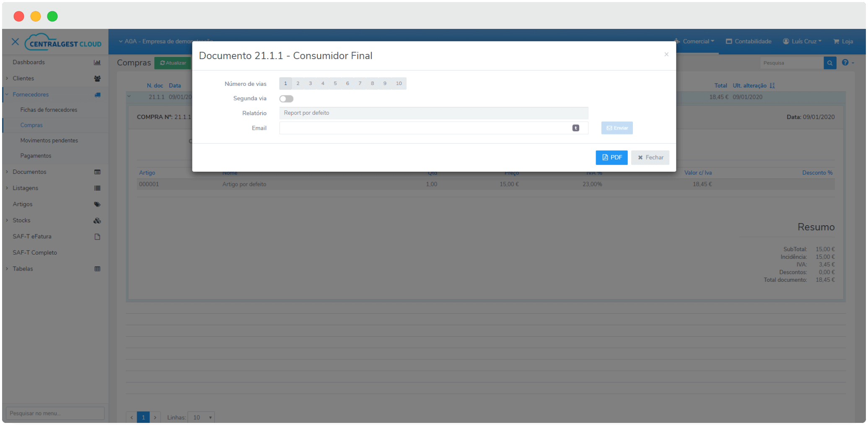Expand the Tabelas menu chevron
The image size is (868, 425).
(7, 269)
